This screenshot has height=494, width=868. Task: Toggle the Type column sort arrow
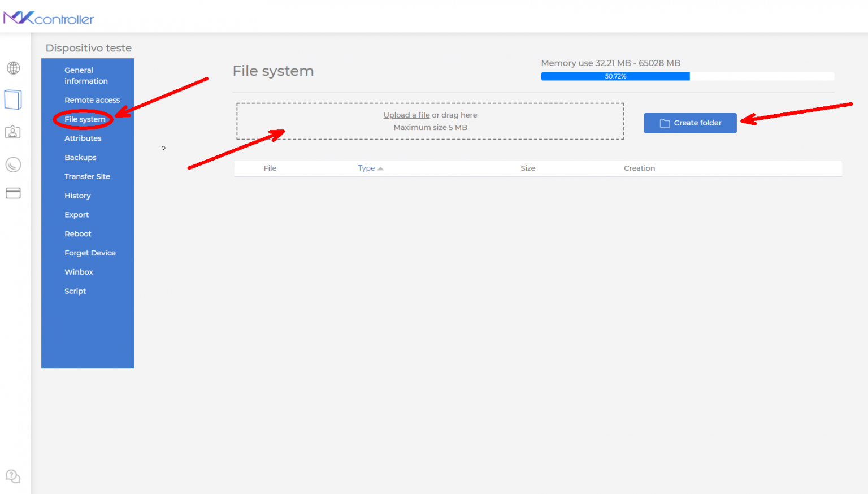(379, 168)
